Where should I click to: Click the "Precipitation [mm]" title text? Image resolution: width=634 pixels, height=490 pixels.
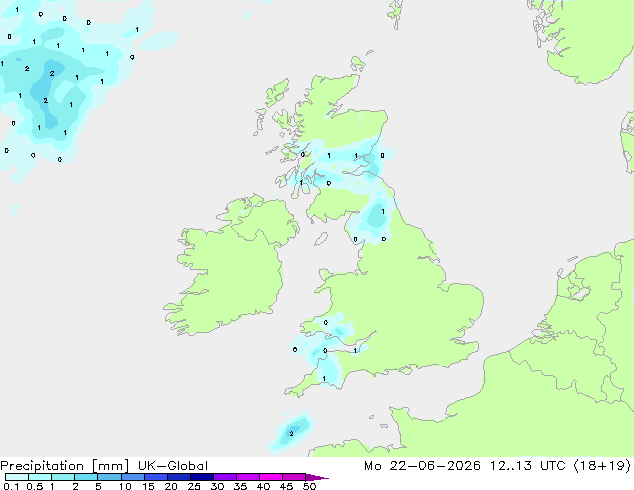point(65,466)
